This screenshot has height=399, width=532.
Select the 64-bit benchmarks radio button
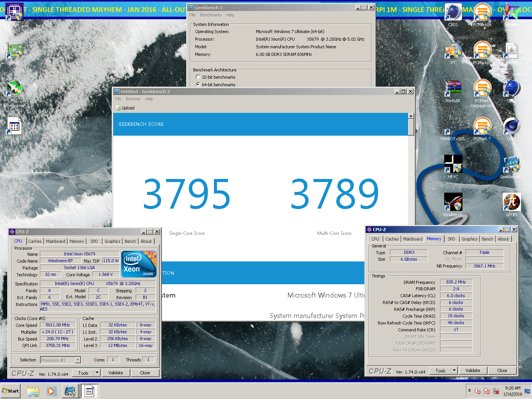coord(198,84)
